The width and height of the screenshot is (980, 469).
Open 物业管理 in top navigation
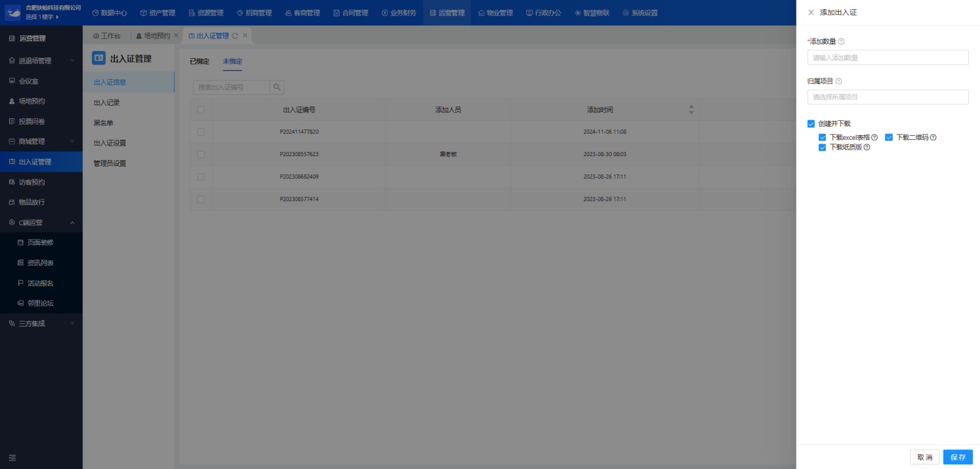pyautogui.click(x=496, y=12)
